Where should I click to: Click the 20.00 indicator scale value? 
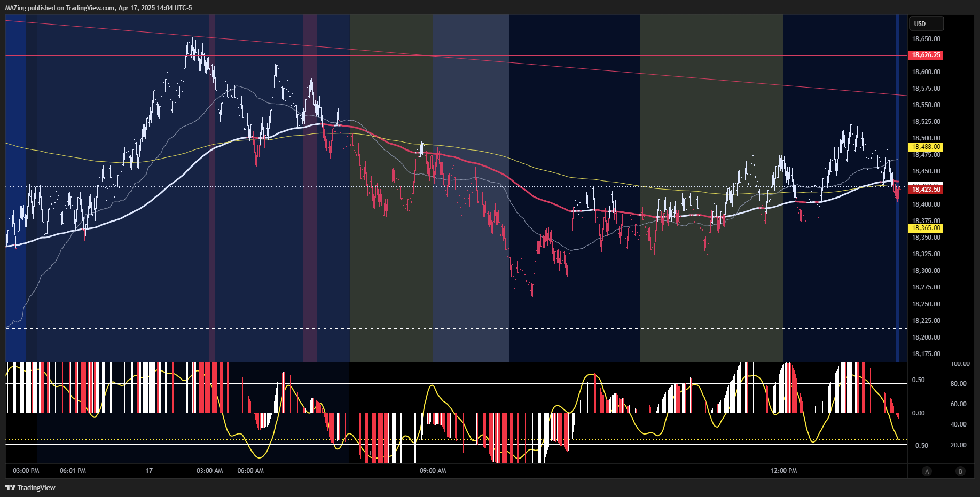[x=958, y=445]
